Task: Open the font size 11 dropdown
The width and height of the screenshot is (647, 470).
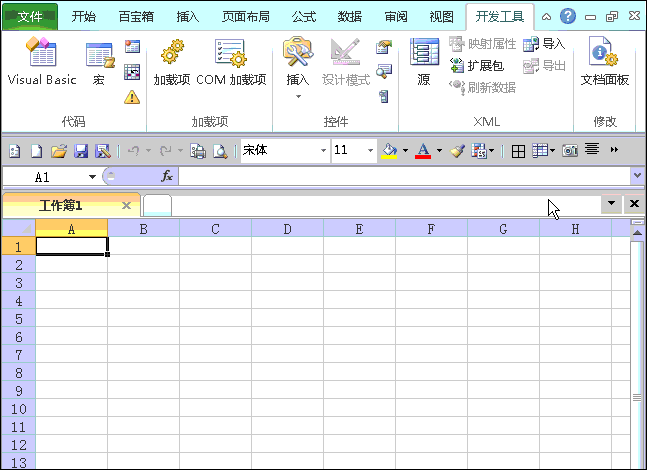Action: 370,150
